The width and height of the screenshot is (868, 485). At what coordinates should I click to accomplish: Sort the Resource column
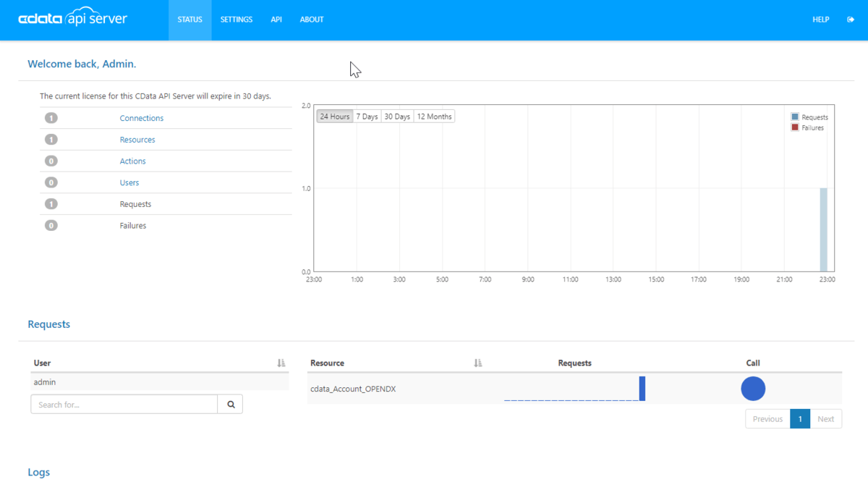click(477, 363)
